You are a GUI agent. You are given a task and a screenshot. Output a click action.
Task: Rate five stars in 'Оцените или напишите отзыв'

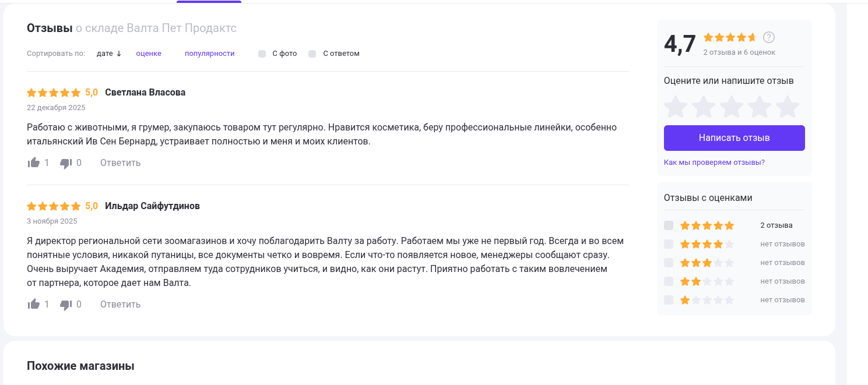click(x=788, y=107)
